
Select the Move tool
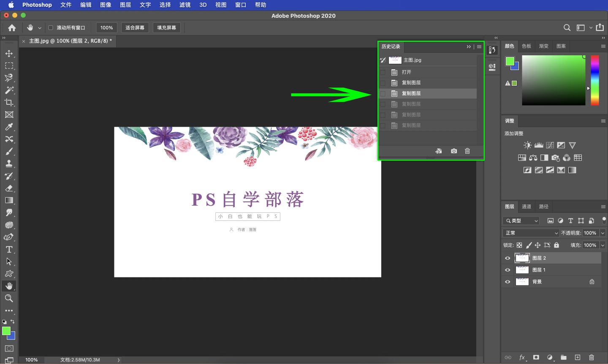[9, 53]
